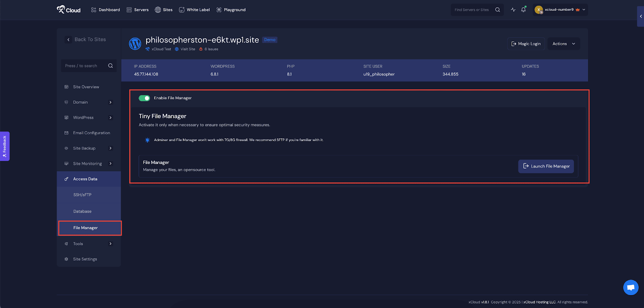Click the xCloud logo in the header
644x308 pixels.
tap(68, 10)
